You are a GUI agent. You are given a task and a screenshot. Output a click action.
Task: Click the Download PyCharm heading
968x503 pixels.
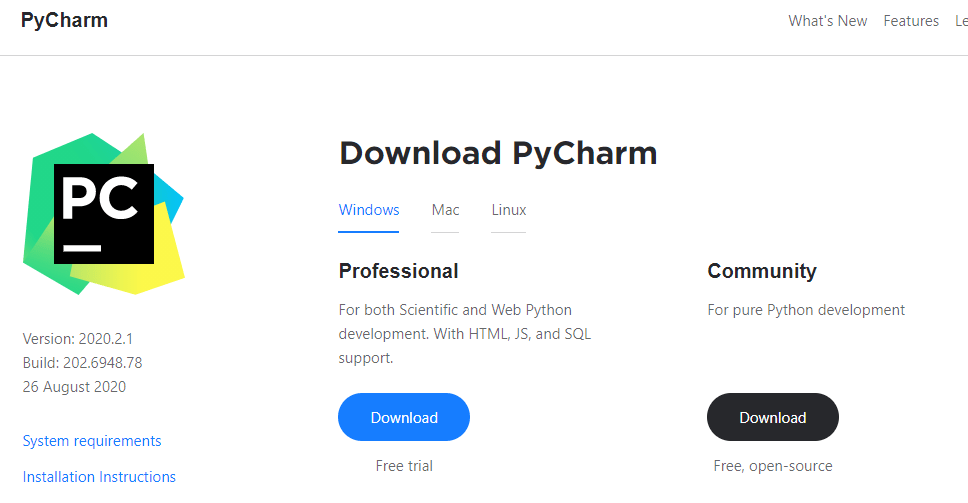tap(498, 153)
